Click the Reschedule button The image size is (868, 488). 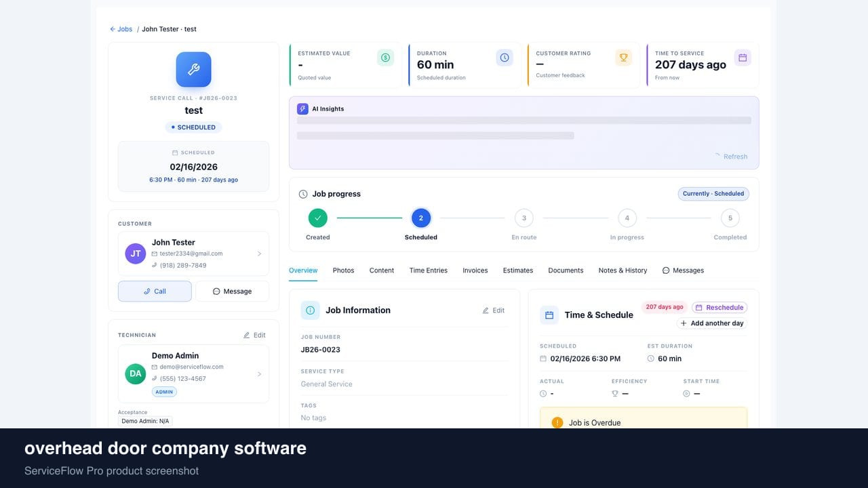click(719, 307)
